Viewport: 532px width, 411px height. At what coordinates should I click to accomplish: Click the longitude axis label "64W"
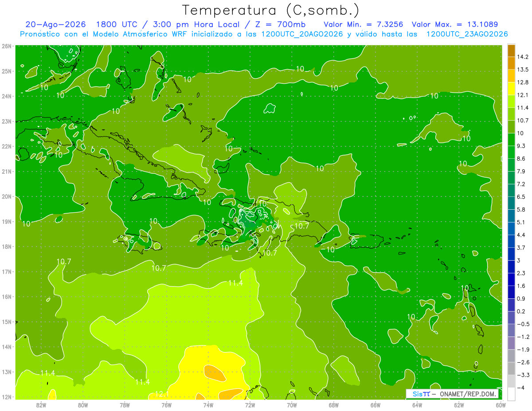(417, 405)
